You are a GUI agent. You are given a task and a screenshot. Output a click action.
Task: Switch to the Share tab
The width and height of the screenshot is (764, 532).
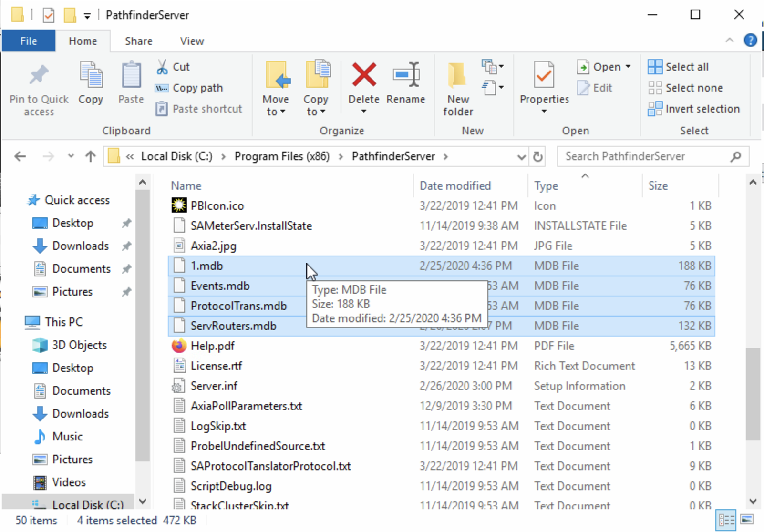click(139, 41)
